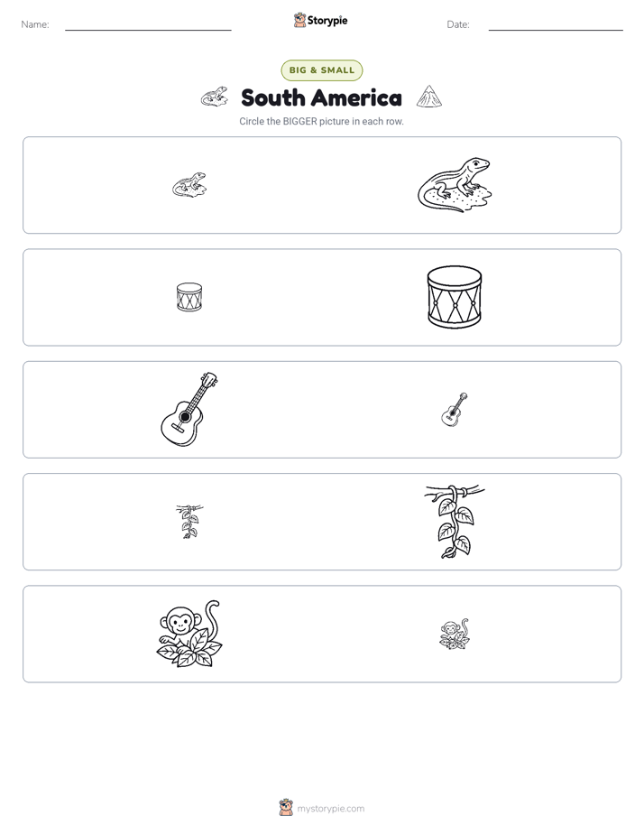This screenshot has height=834, width=644.
Task: Click the Circle the BIGGER picture instruction
Action: point(321,121)
